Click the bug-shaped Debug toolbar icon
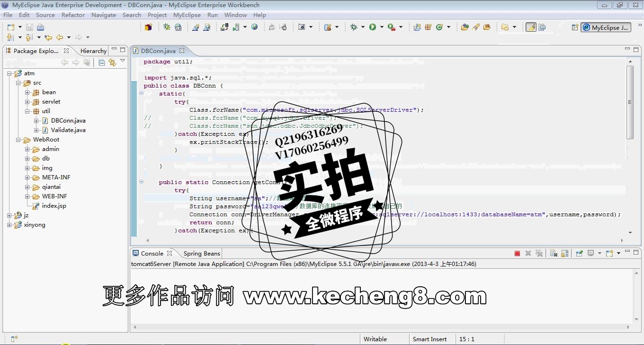The width and height of the screenshot is (644, 345). (354, 27)
